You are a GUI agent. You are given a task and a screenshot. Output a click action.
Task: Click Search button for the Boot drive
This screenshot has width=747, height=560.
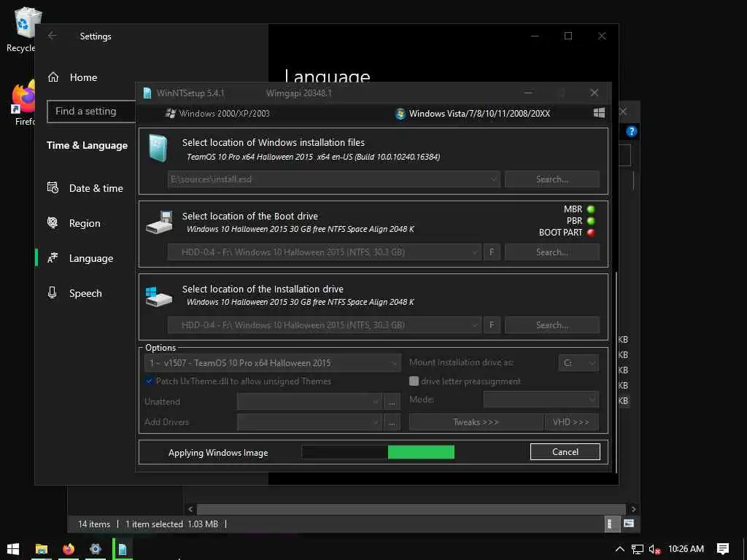[552, 252]
